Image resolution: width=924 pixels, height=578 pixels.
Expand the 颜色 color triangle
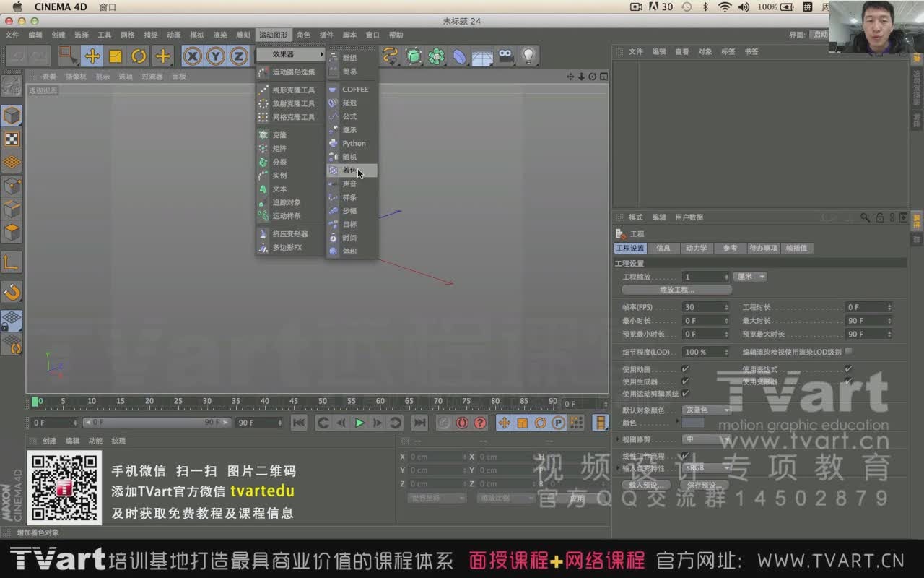(x=678, y=421)
